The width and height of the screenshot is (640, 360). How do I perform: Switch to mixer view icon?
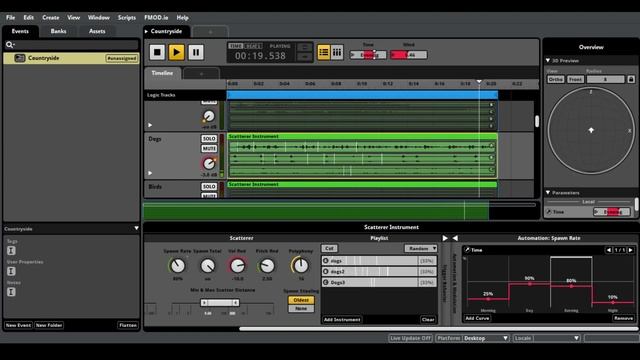(337, 52)
